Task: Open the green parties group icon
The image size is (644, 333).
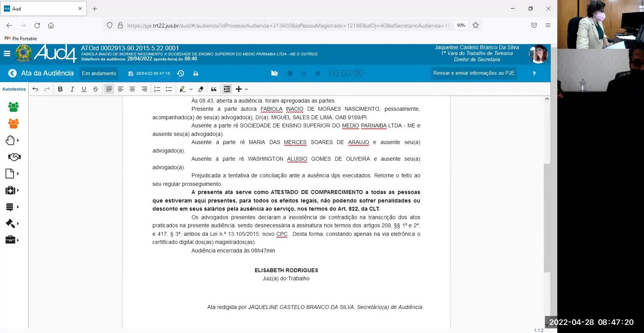Action: click(x=13, y=107)
